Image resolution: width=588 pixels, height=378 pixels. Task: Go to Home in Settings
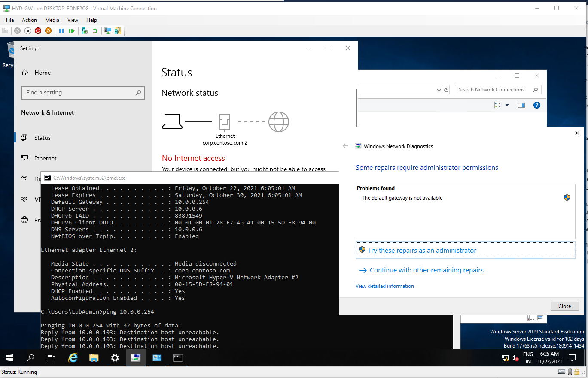[43, 73]
